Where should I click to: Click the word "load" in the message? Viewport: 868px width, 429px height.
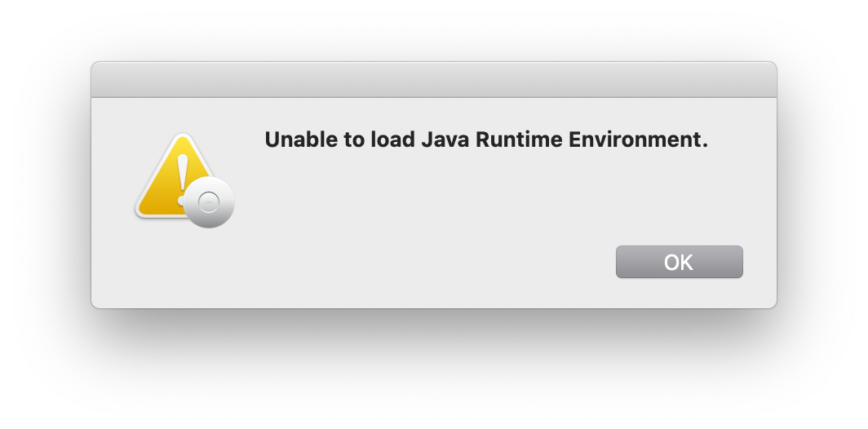[x=392, y=140]
